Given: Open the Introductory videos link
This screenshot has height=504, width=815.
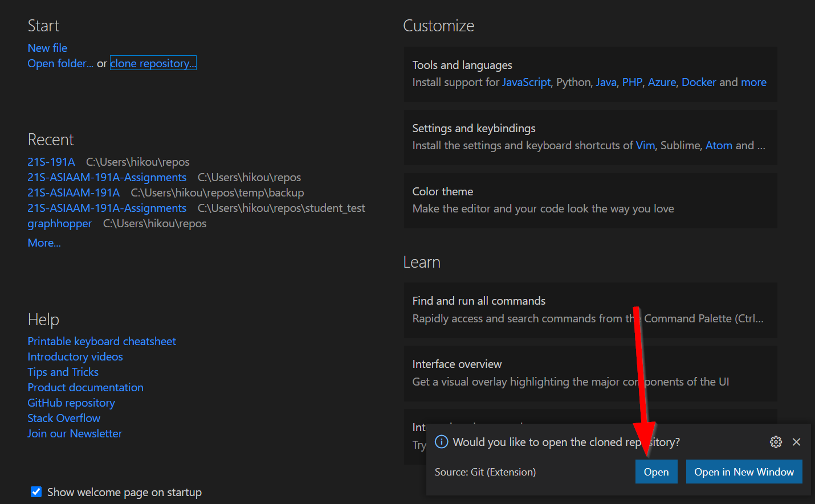Looking at the screenshot, I should 75,357.
